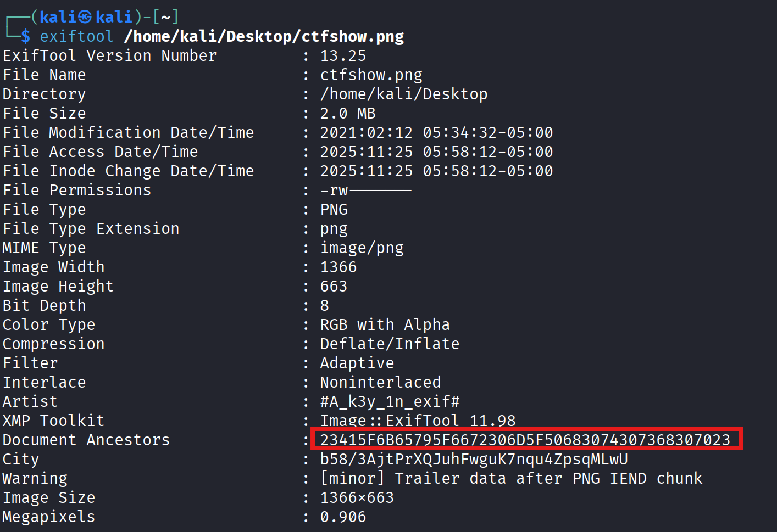777x532 pixels.
Task: Click the XMP Toolkit value text
Action: [418, 421]
